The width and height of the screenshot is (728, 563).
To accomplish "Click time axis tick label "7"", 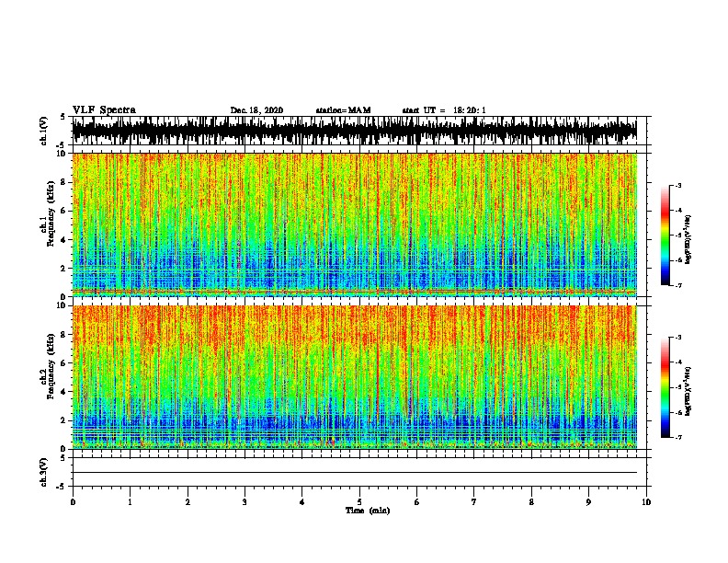I will (474, 502).
